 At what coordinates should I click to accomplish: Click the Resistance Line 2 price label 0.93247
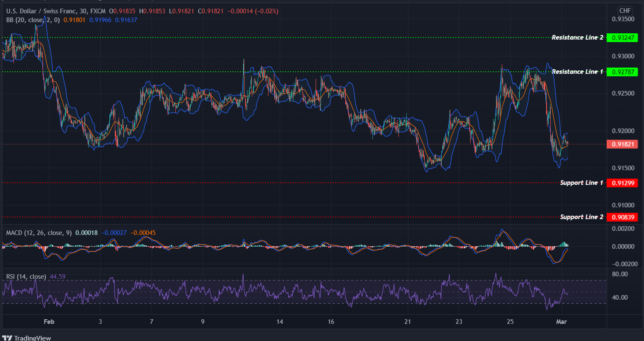click(x=622, y=37)
